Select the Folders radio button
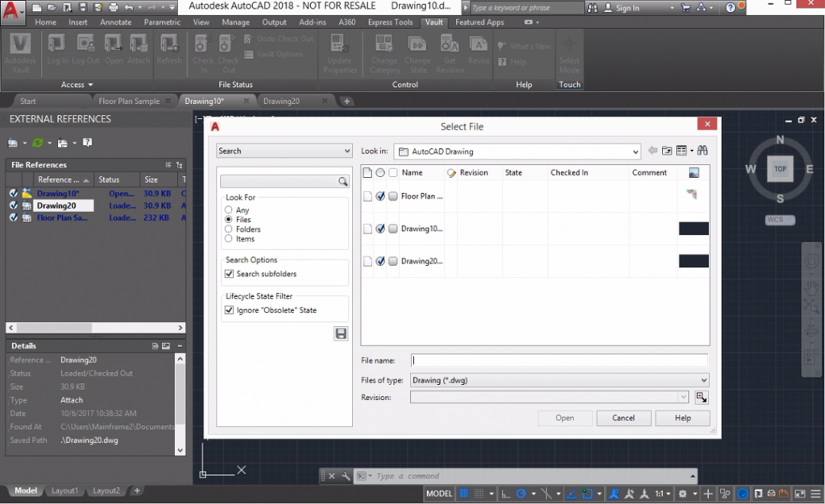825x504 pixels. pos(228,229)
